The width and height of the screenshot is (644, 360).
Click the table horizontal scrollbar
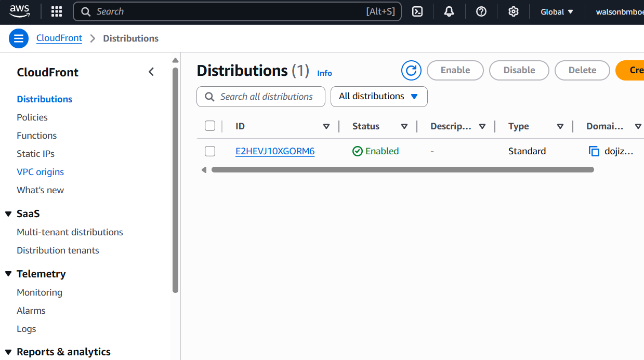[402, 169]
